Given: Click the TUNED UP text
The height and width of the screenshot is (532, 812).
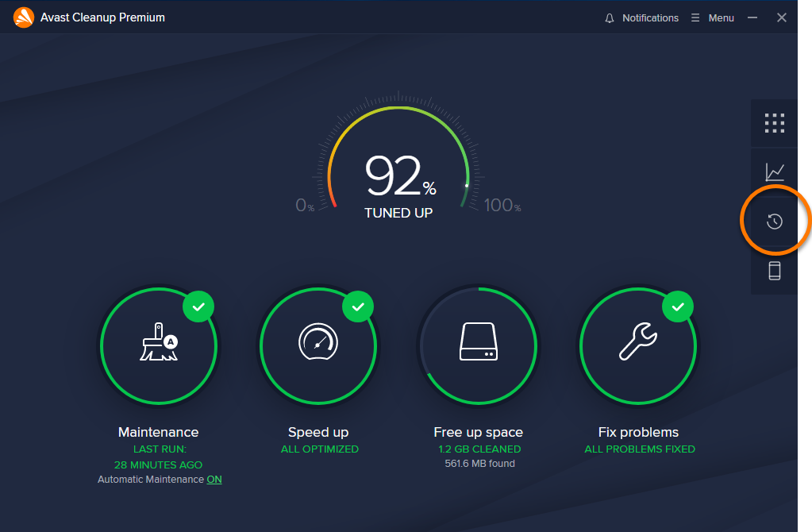Looking at the screenshot, I should (398, 213).
